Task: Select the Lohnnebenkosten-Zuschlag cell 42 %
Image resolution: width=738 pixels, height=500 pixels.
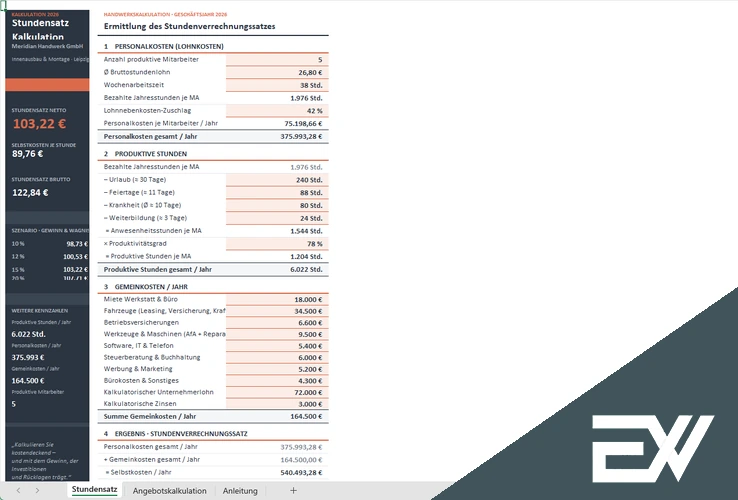Action: tap(277, 111)
